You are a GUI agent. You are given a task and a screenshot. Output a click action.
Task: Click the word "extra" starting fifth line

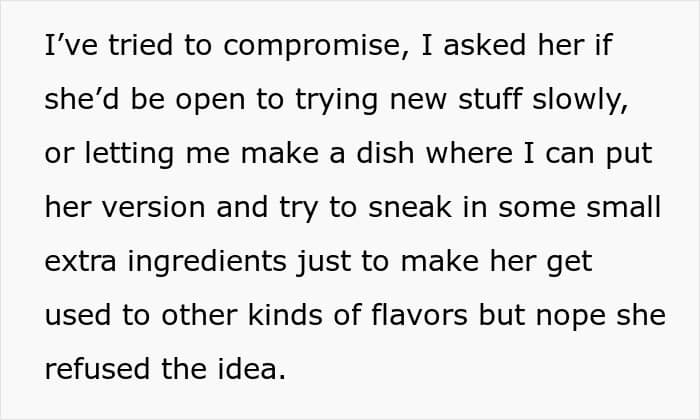click(x=81, y=262)
